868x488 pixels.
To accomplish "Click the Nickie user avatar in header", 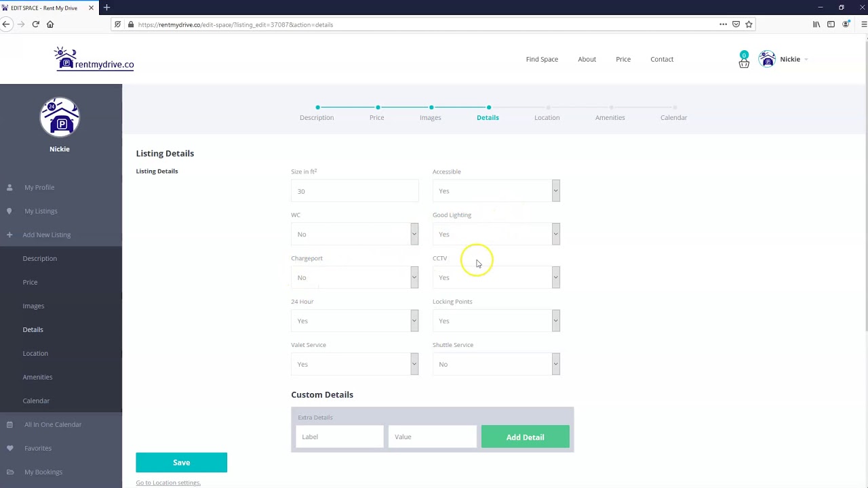I will click(x=767, y=60).
